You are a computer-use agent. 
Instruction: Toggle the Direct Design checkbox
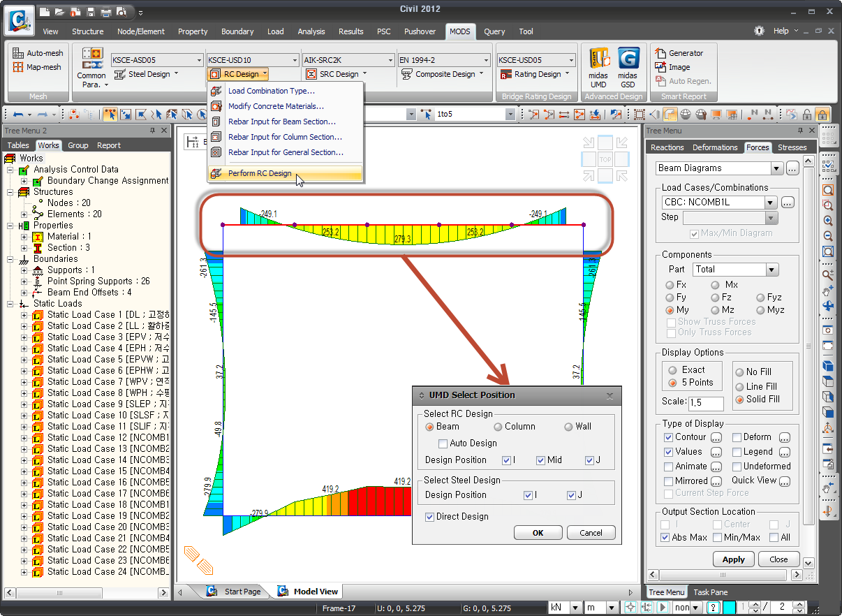pyautogui.click(x=430, y=517)
